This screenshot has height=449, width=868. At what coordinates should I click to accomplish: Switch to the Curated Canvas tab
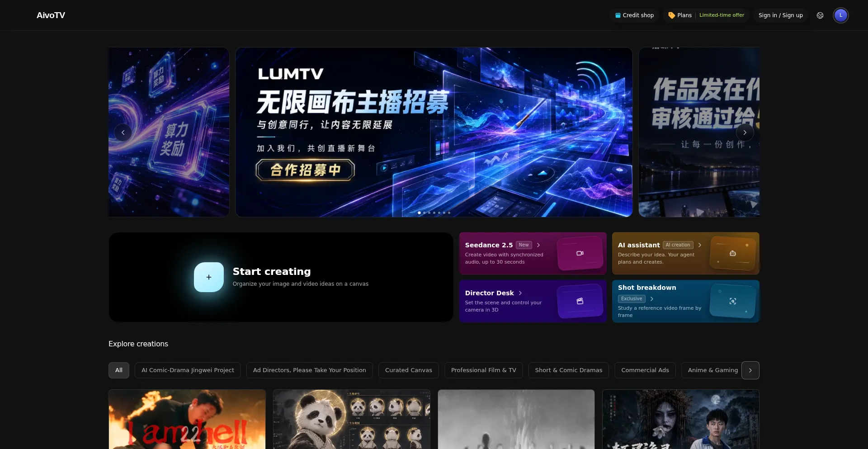coord(409,370)
